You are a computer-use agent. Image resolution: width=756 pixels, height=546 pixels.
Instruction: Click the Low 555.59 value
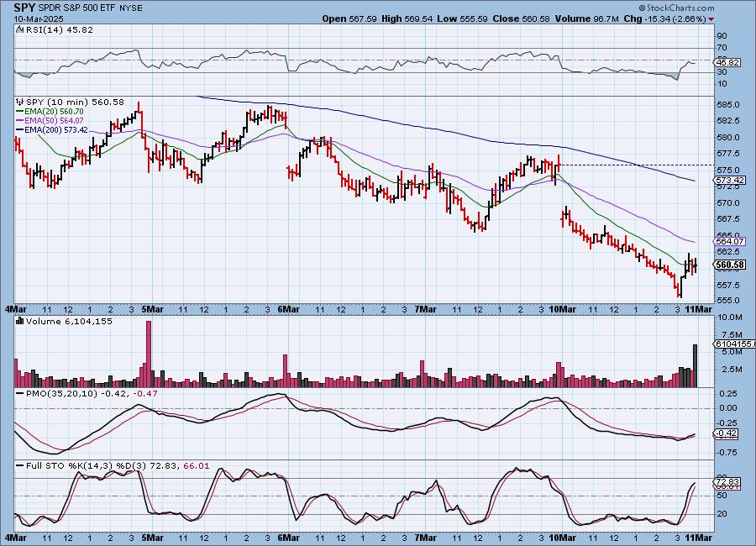[462, 18]
